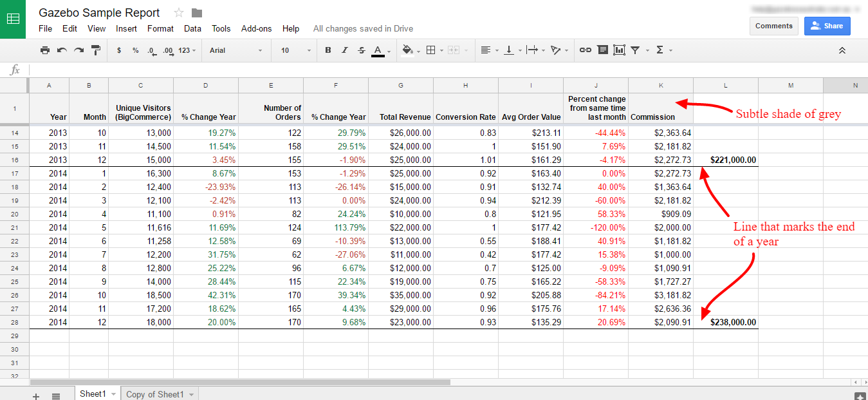Viewport: 868px width, 400px height.
Task: Open the Sheet1 tab dropdown arrow
Action: point(114,394)
